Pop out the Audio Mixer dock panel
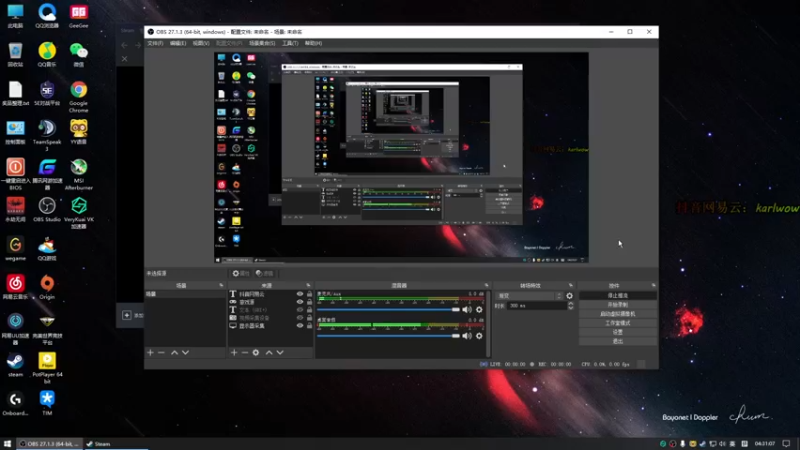The width and height of the screenshot is (800, 450). 486,285
